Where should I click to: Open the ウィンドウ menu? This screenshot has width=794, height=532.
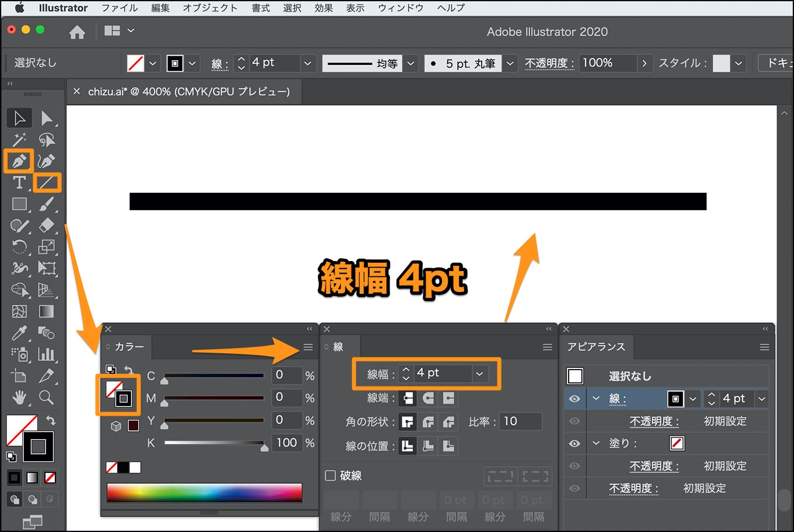[401, 8]
